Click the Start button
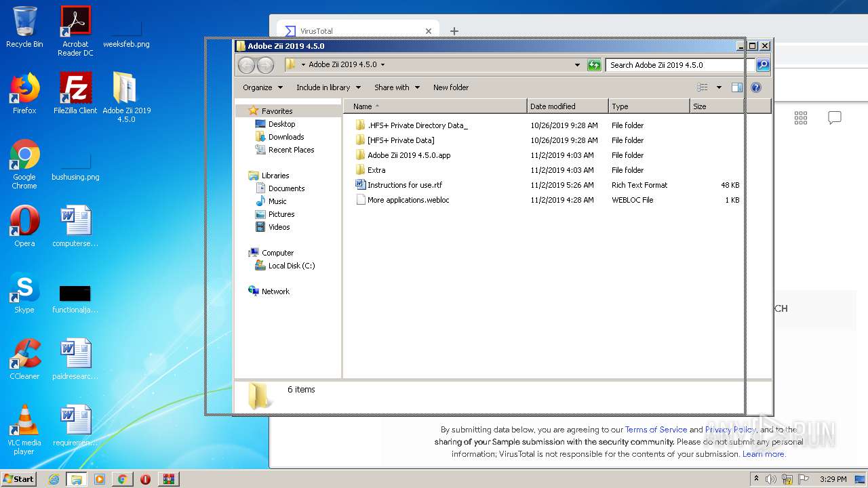 pos(18,479)
